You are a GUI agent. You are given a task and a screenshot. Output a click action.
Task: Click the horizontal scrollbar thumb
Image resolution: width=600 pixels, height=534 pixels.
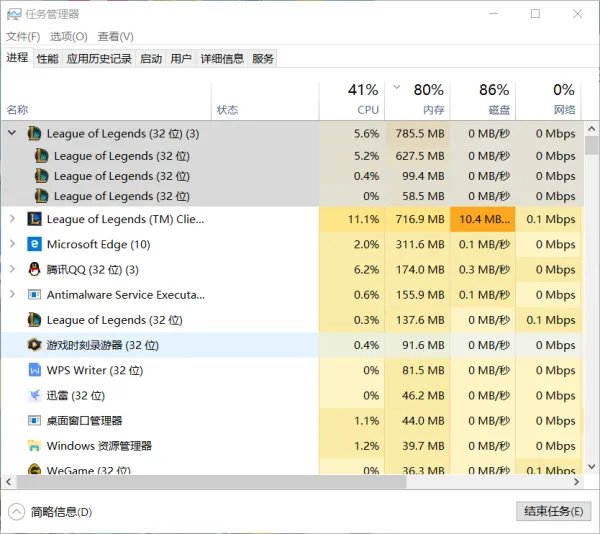coord(211,482)
